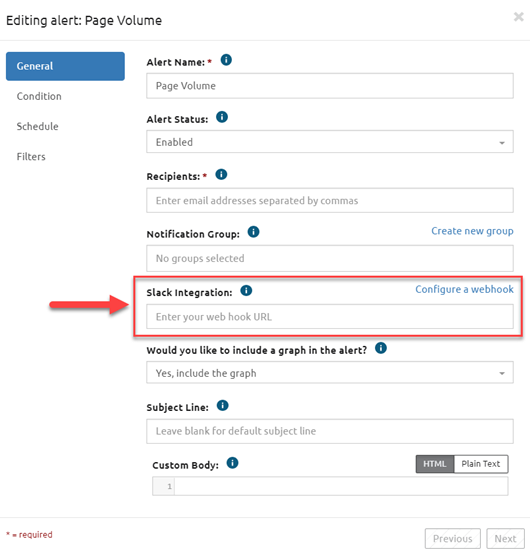Click the Previous button

click(453, 538)
